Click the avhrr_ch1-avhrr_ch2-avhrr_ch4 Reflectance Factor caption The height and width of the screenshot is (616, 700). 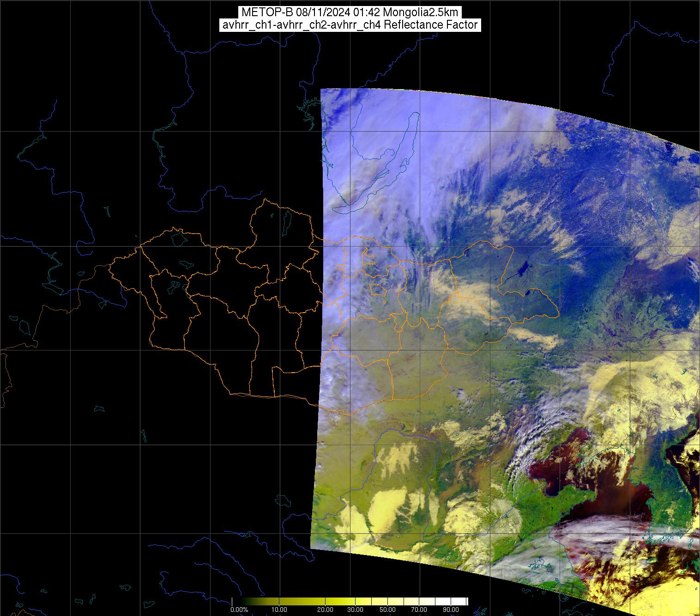click(x=350, y=25)
